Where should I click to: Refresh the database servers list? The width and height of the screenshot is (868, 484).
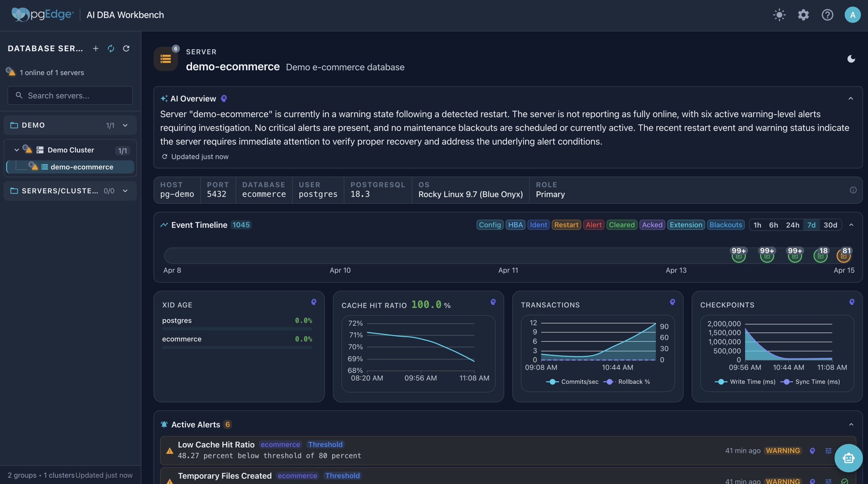126,49
